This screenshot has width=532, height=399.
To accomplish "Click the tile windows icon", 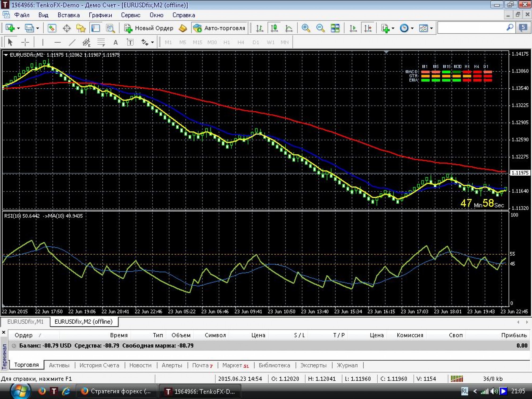I will coord(335,28).
